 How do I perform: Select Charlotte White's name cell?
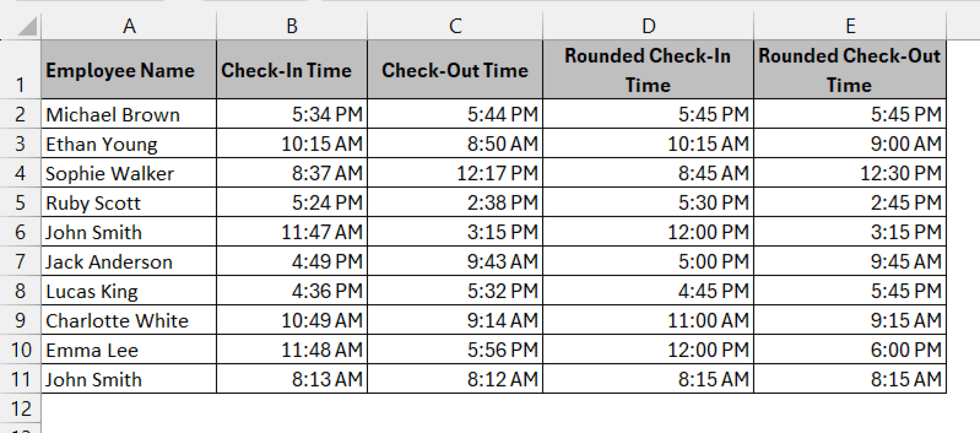point(129,320)
